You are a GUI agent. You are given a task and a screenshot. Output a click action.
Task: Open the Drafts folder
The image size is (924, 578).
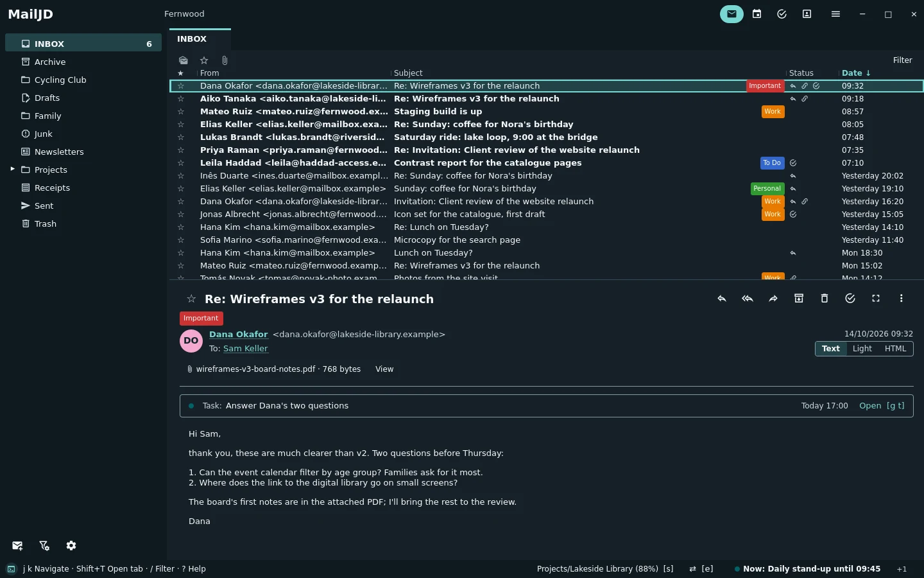click(x=83, y=98)
